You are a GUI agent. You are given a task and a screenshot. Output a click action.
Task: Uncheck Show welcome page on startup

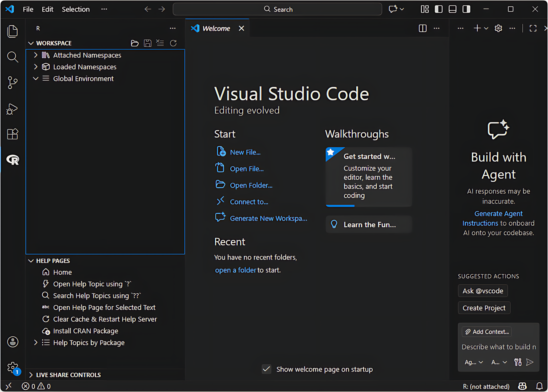(x=266, y=369)
